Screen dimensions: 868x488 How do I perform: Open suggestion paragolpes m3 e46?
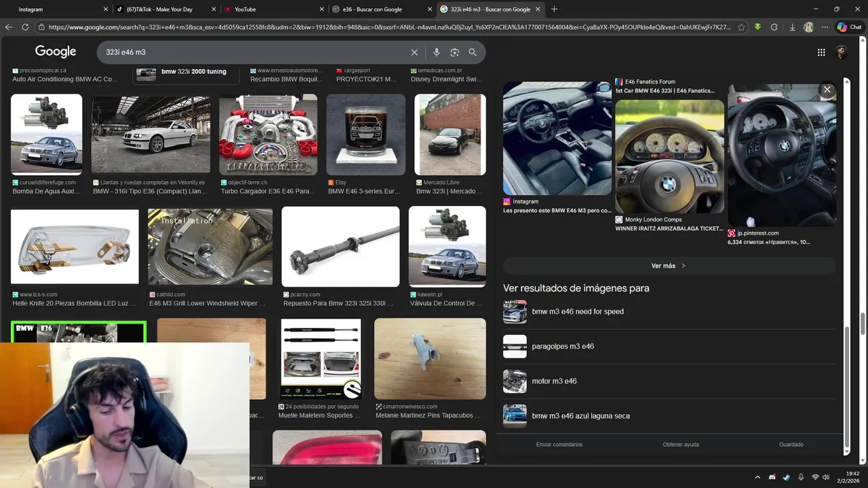pyautogui.click(x=670, y=346)
